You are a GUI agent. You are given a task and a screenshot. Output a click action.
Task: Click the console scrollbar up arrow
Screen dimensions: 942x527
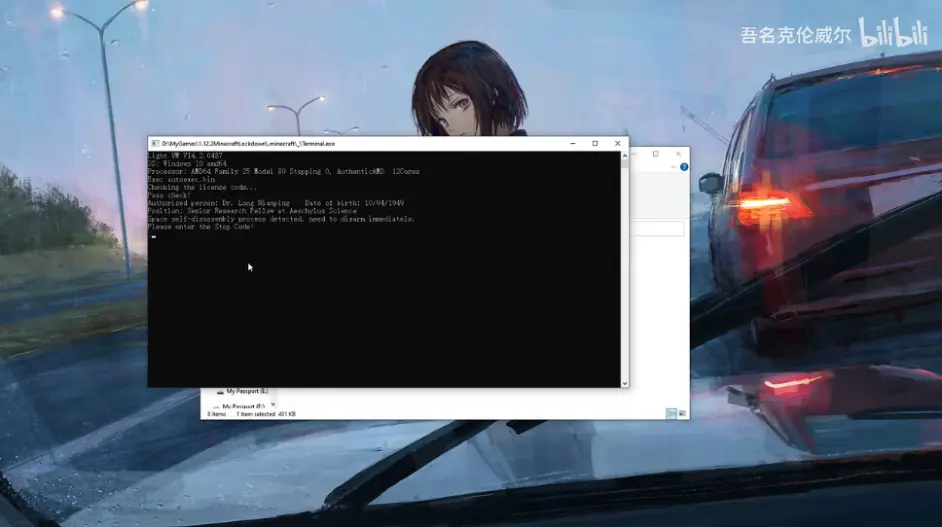[x=625, y=156]
